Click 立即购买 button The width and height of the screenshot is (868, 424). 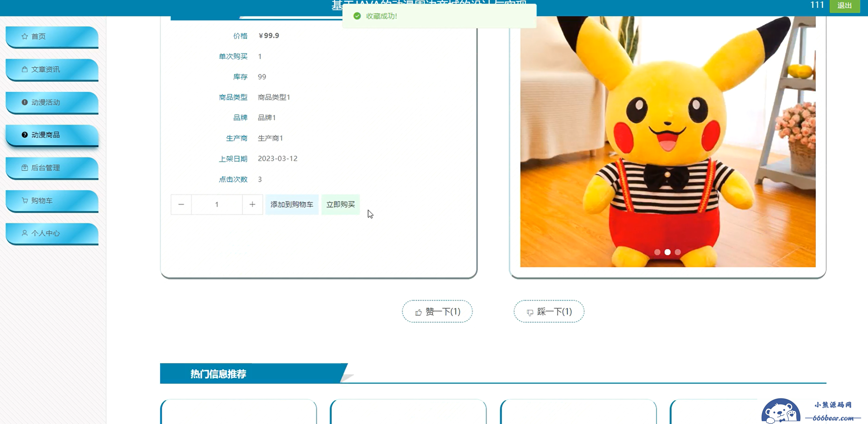point(341,204)
